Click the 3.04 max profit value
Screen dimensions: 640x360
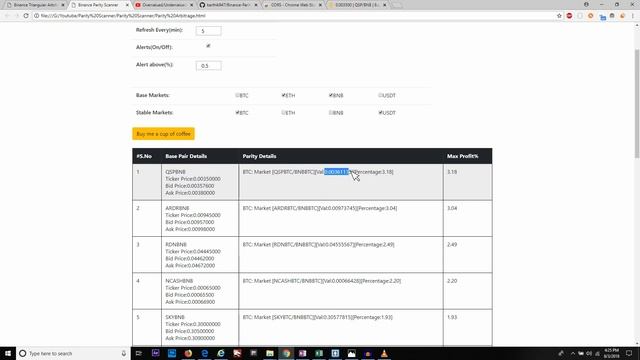452,208
